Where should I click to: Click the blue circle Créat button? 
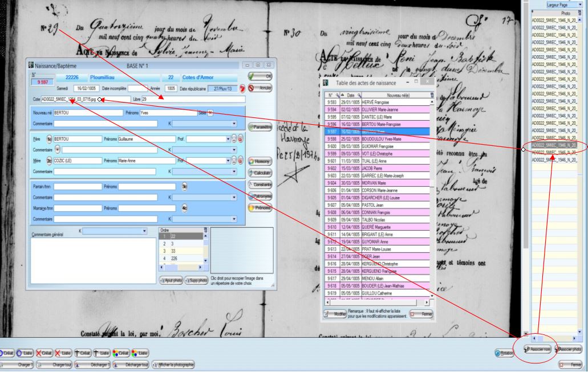(8, 354)
